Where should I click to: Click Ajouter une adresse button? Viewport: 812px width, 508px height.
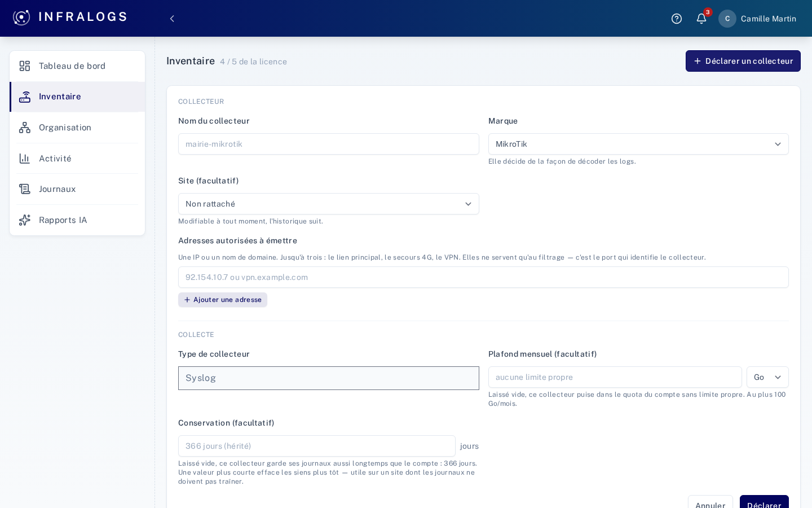(x=223, y=300)
